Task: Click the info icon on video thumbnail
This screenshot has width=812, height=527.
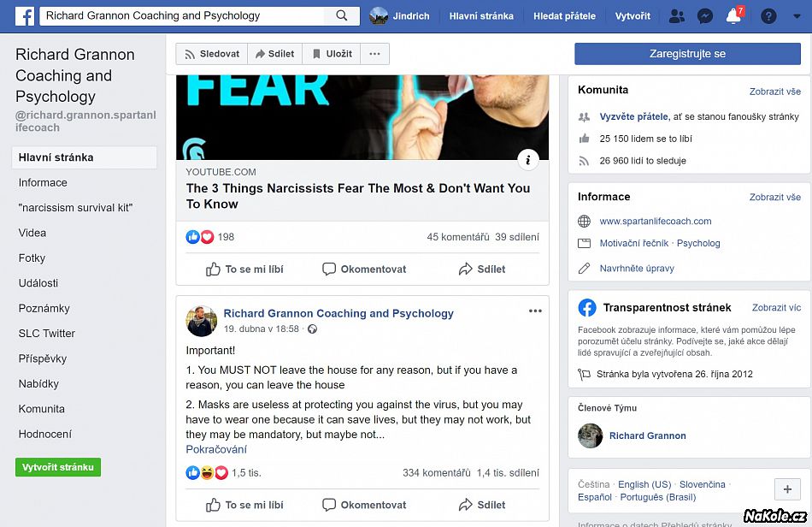Action: point(528,160)
